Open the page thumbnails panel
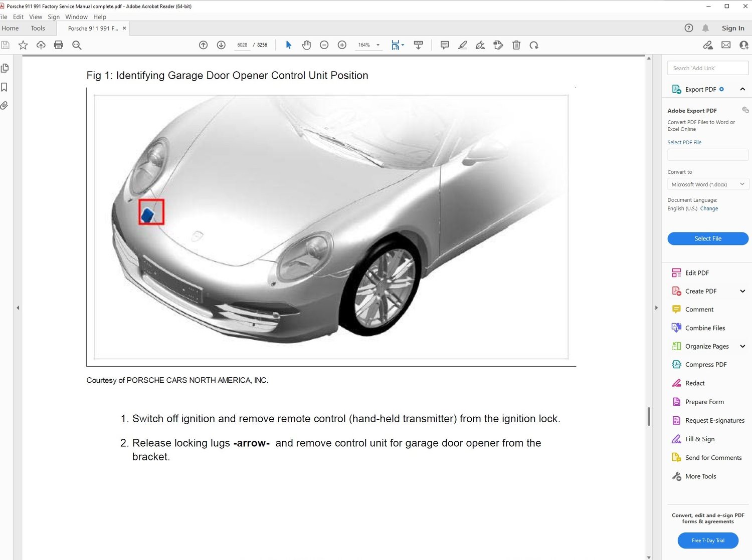Image resolution: width=752 pixels, height=560 pixels. tap(5, 68)
